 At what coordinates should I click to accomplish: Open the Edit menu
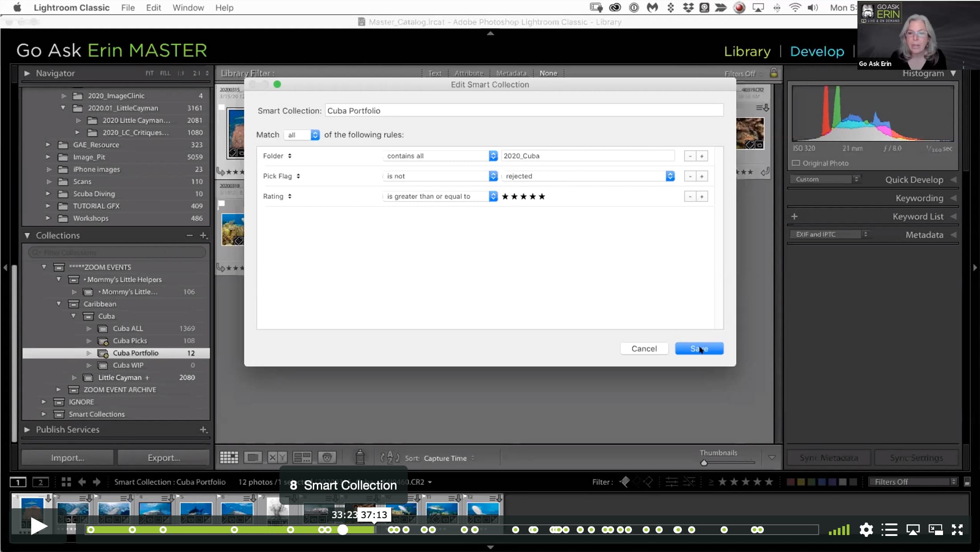[153, 8]
